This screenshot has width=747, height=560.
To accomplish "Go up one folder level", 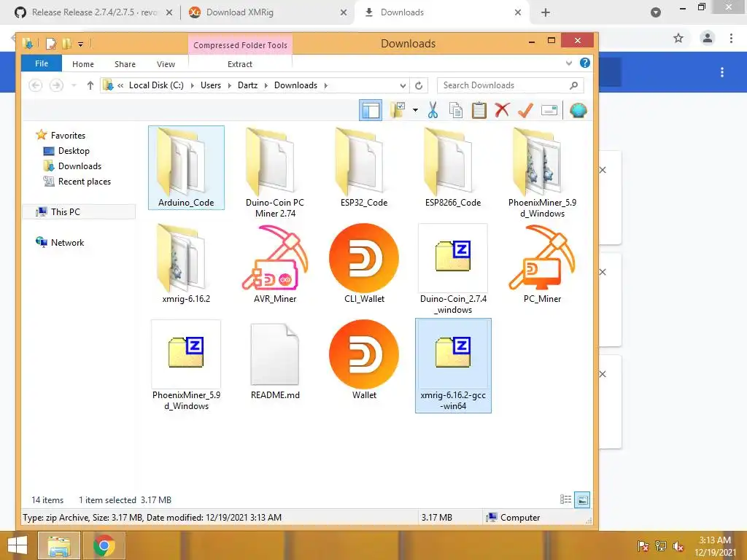I will 90,85.
